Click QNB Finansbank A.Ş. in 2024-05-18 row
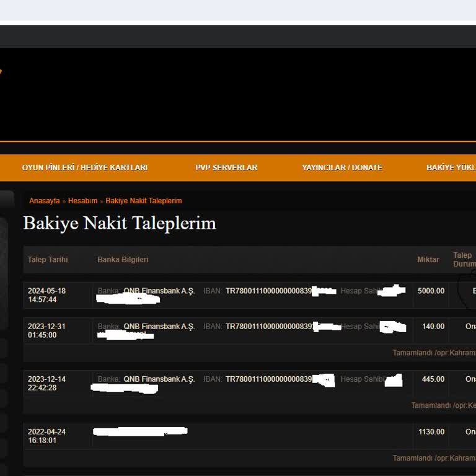The height and width of the screenshot is (476, 476). tap(159, 291)
